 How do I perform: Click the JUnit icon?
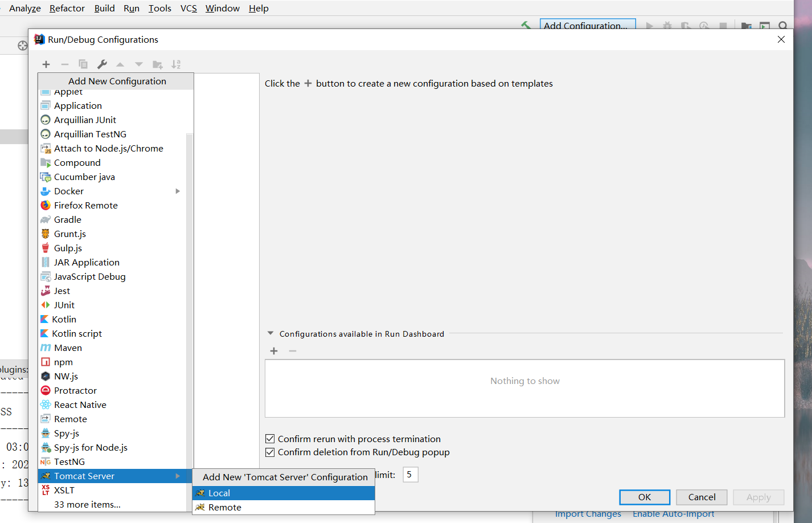(46, 305)
